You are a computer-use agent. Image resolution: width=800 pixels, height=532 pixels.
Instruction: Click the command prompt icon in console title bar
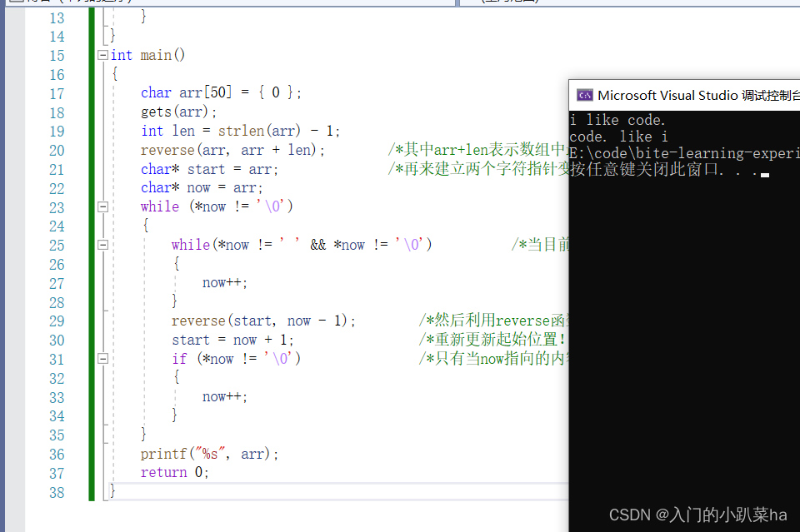coord(584,94)
